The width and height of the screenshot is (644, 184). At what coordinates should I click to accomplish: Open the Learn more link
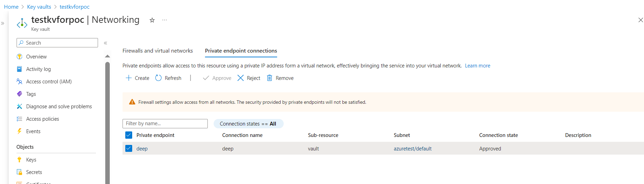tap(478, 66)
